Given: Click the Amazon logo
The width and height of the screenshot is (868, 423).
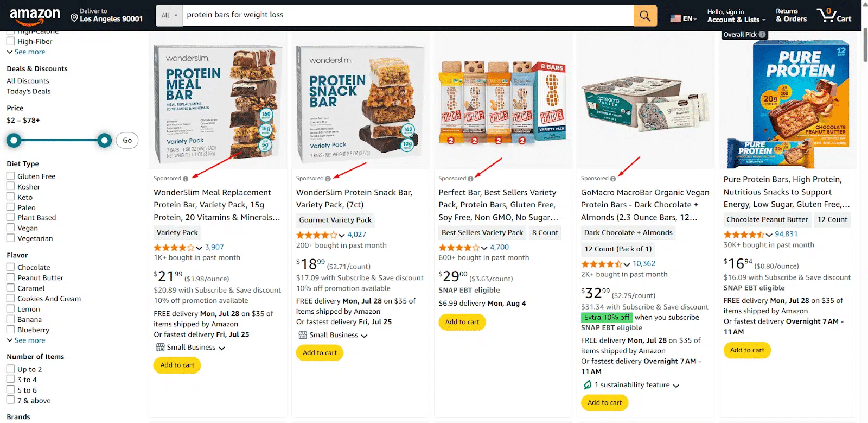Looking at the screenshot, I should click(35, 16).
